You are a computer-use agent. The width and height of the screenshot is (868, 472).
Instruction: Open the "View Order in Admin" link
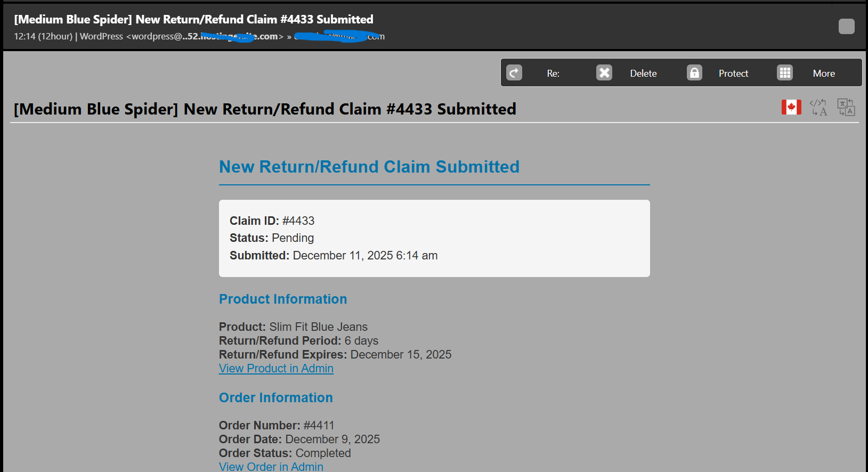pyautogui.click(x=271, y=466)
